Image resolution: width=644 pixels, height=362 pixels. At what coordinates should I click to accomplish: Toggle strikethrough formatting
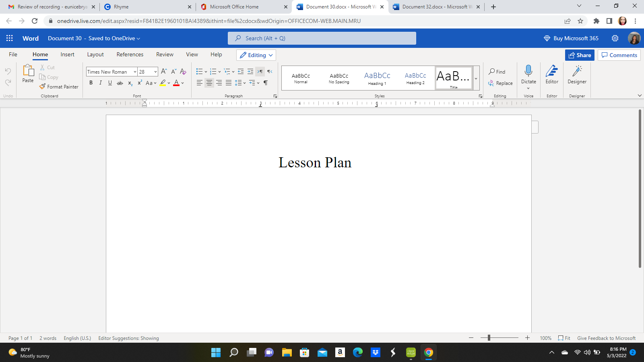click(120, 83)
